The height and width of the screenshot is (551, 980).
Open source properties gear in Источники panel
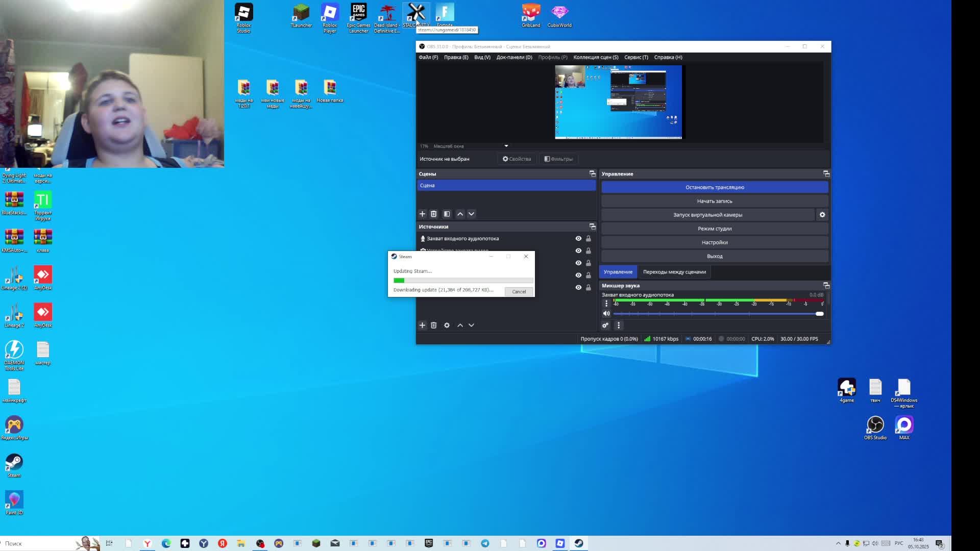pyautogui.click(x=447, y=325)
